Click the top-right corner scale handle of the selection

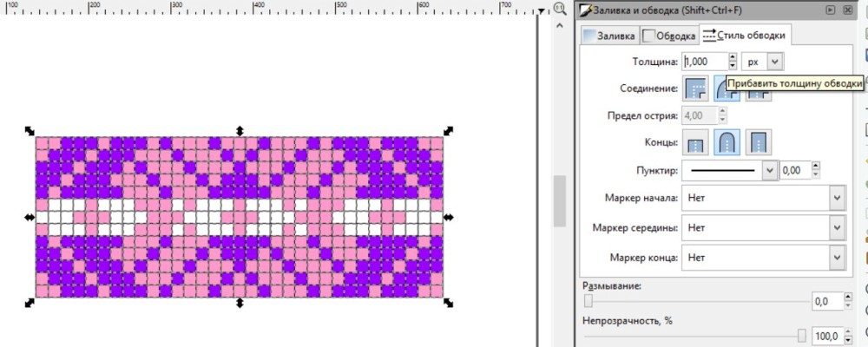point(449,131)
